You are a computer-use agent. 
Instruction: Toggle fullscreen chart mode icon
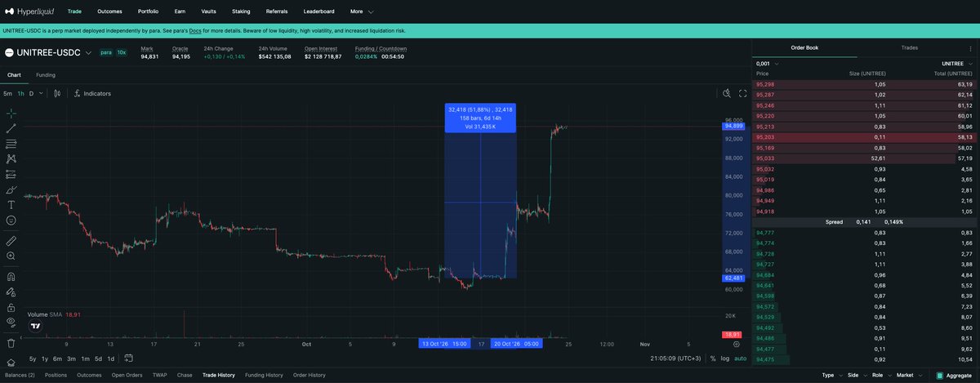(x=743, y=94)
